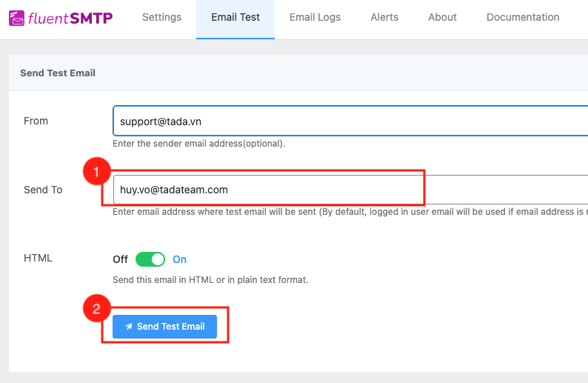Open the Settings tab

coord(161,17)
